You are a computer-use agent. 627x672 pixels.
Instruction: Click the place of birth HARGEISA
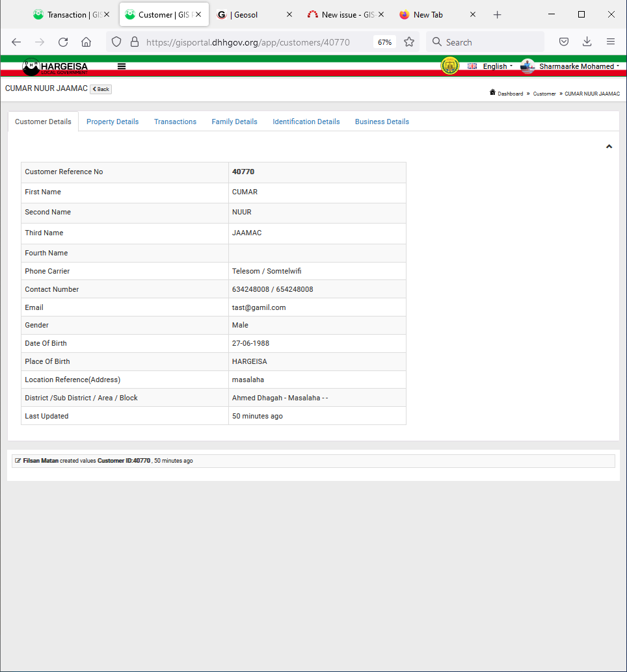click(249, 362)
